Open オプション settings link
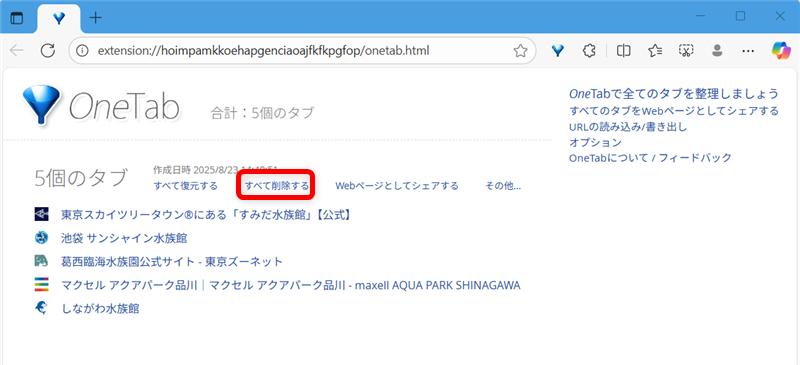This screenshot has height=365, width=800. tap(595, 142)
